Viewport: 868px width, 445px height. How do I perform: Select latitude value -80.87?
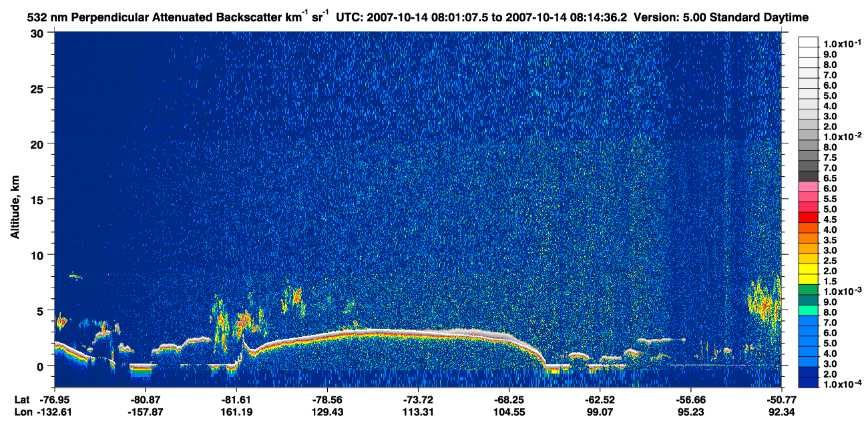coord(146,399)
